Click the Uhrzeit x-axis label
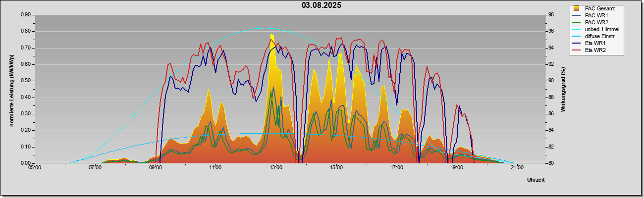 pos(536,180)
